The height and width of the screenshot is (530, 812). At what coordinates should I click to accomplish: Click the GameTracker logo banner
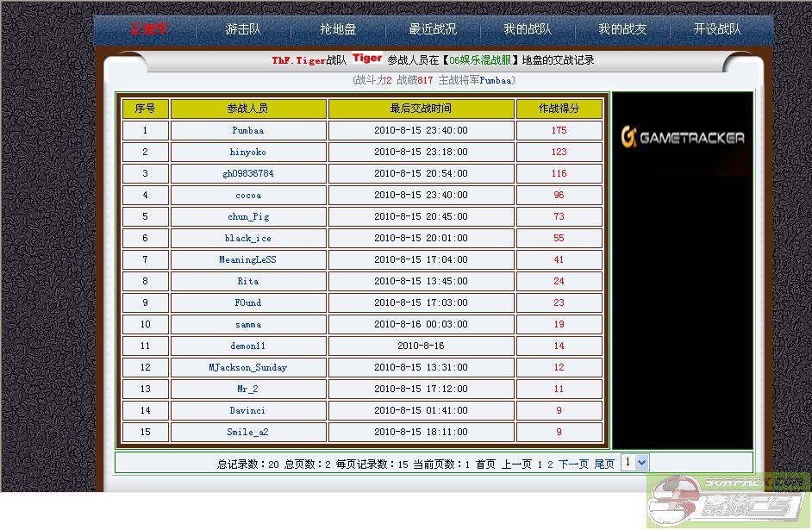pos(683,137)
